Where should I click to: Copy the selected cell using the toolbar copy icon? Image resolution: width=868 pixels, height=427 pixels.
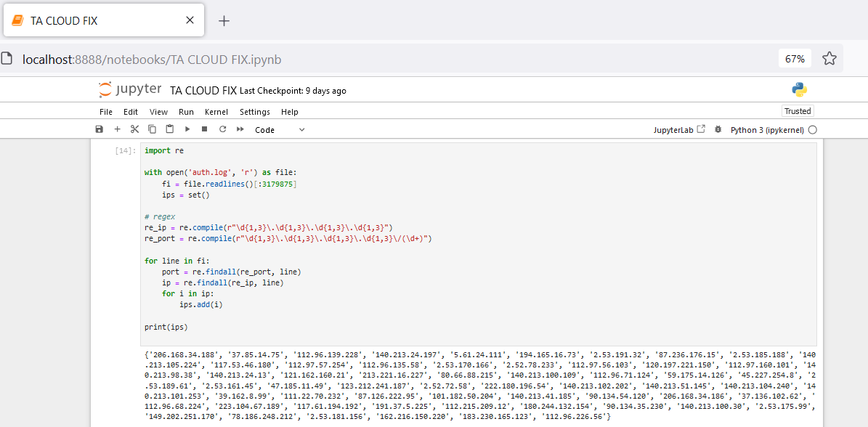tap(153, 129)
